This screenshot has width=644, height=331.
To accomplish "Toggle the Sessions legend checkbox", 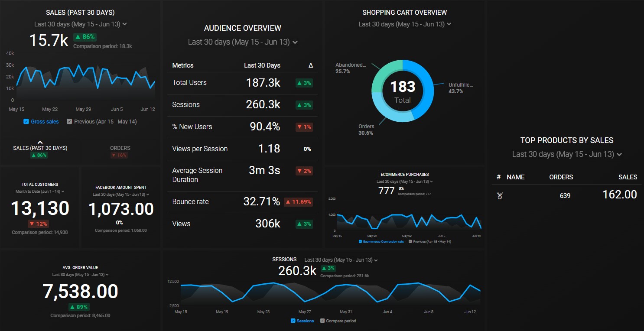I will click(293, 321).
